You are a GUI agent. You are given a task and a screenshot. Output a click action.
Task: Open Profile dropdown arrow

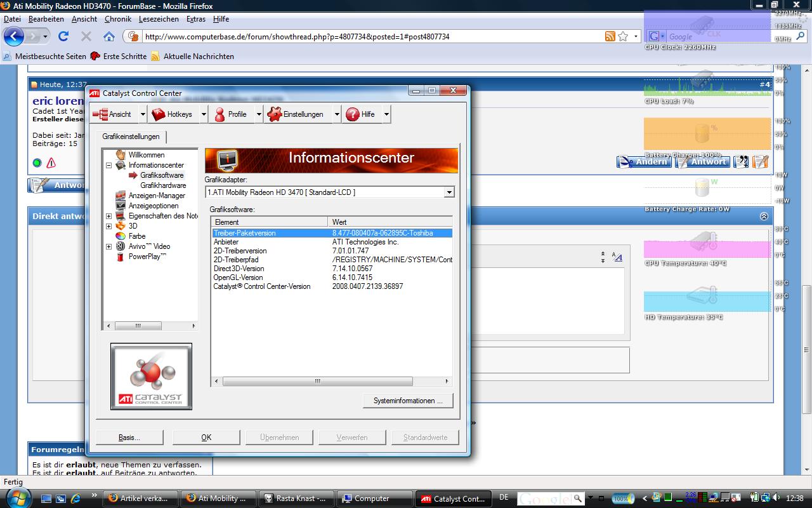coord(259,114)
